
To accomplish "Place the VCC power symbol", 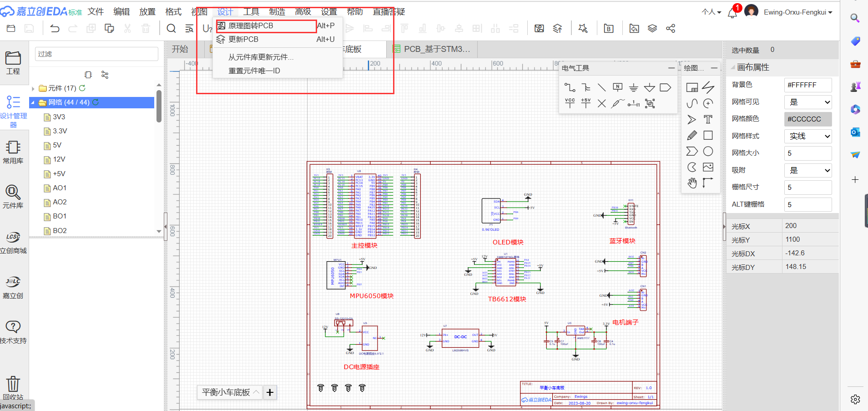I will pyautogui.click(x=570, y=103).
